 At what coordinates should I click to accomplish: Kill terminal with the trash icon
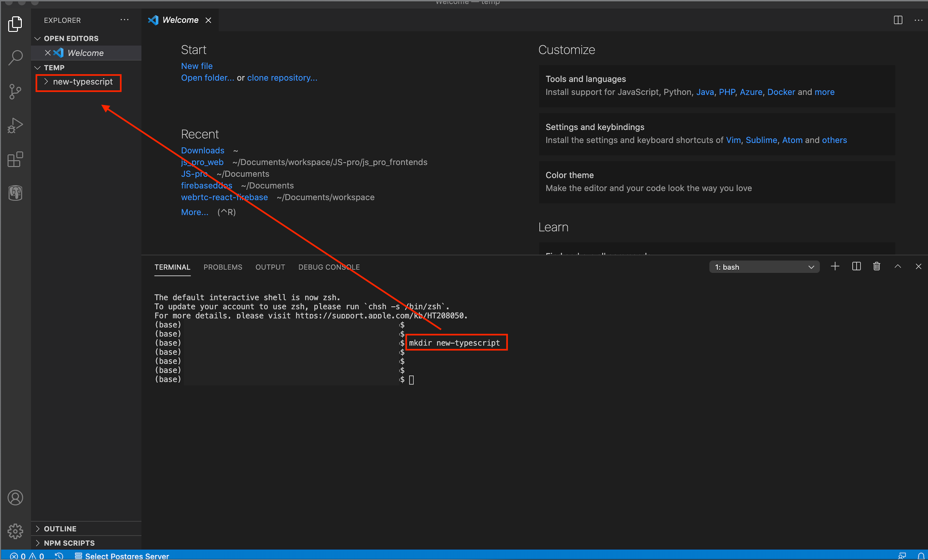876,266
